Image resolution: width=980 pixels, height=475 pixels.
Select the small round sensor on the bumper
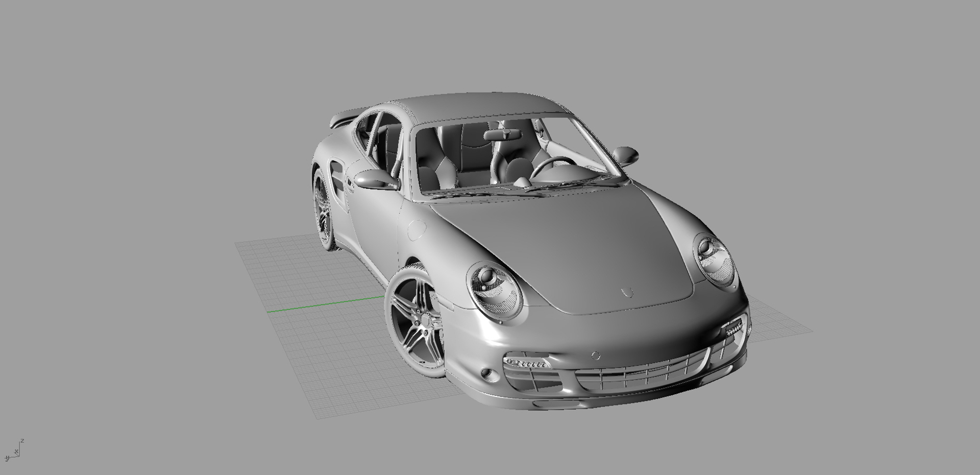point(595,355)
